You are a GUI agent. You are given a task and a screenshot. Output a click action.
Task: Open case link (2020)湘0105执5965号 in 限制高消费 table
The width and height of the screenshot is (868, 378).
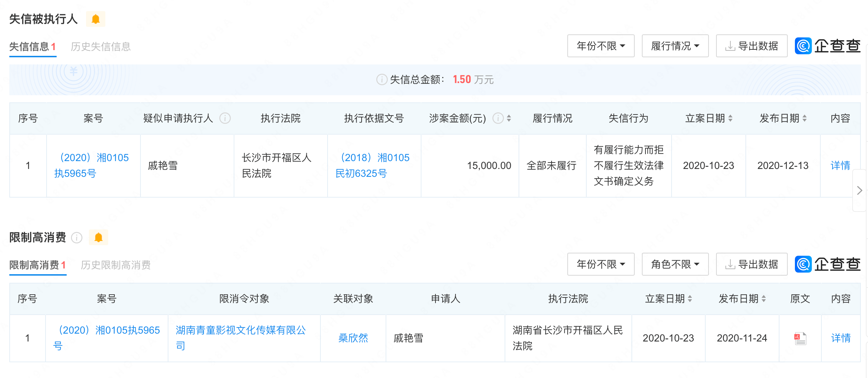coord(106,338)
